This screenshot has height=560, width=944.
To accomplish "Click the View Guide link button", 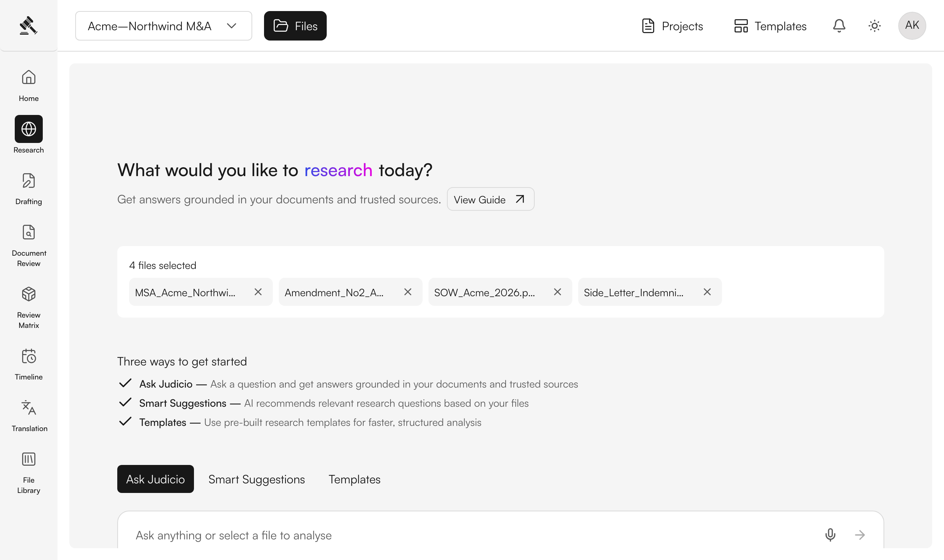I will tap(490, 199).
